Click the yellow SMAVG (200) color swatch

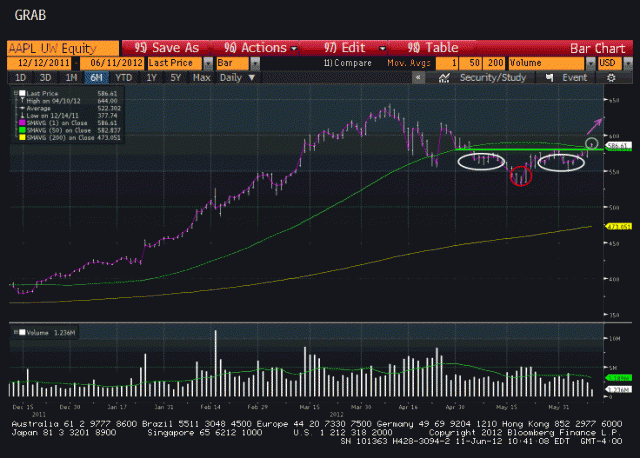[x=22, y=138]
